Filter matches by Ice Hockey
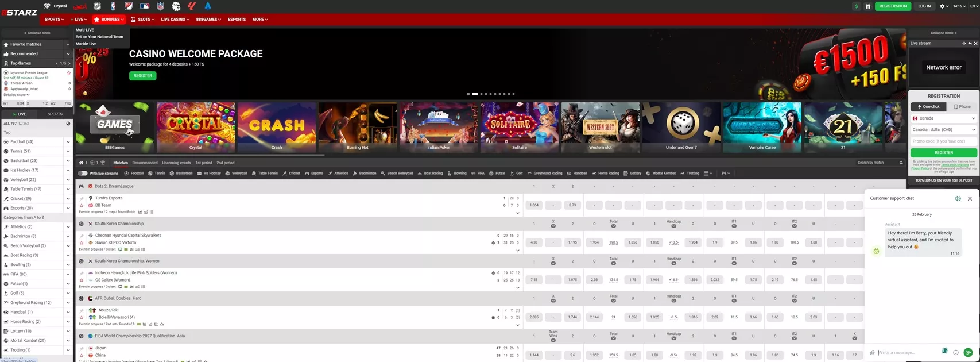 point(209,173)
